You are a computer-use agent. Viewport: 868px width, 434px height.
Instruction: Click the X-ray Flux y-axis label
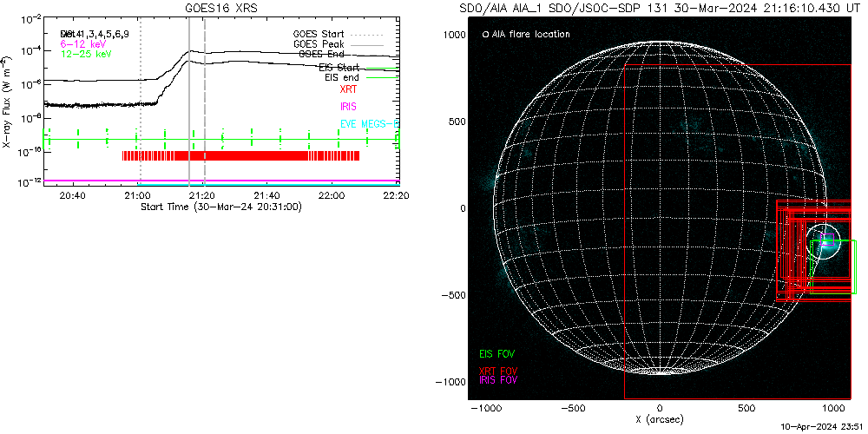click(7, 102)
